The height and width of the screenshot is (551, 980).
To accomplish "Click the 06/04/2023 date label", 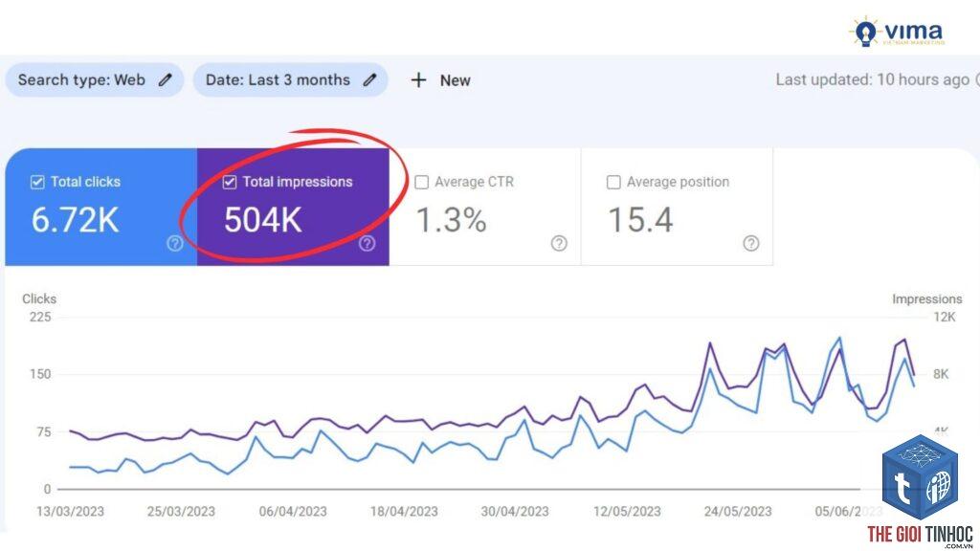I will tap(293, 511).
